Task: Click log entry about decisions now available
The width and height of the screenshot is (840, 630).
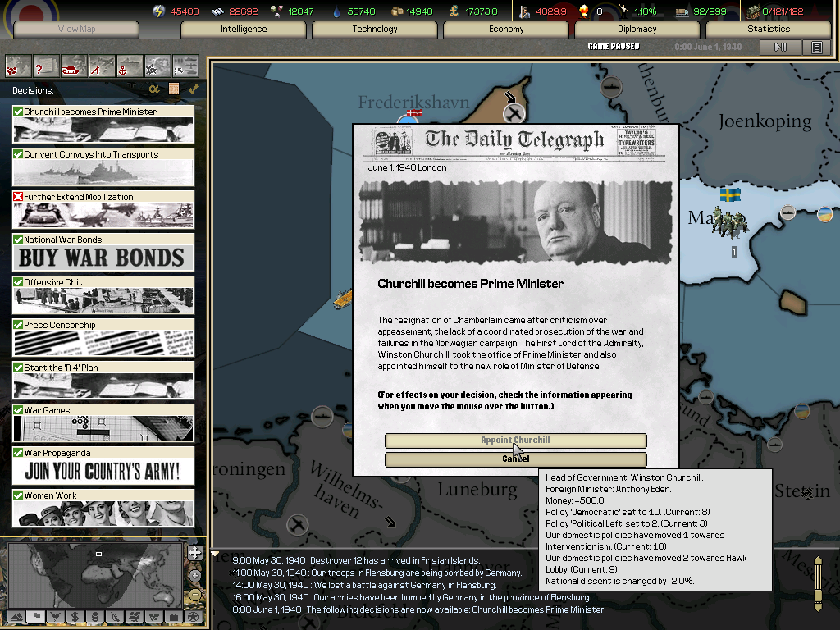Action: tap(418, 609)
